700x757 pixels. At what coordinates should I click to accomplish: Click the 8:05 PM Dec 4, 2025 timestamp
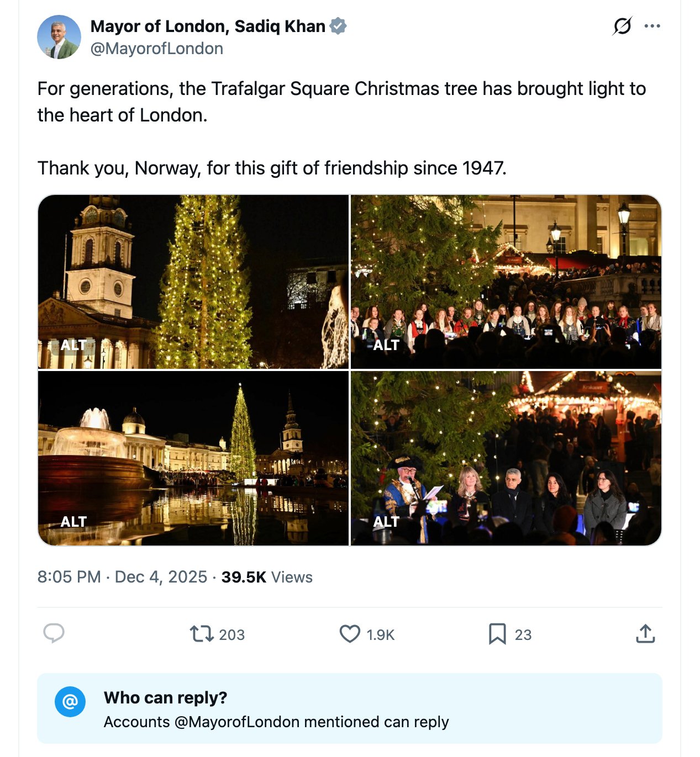pos(122,577)
